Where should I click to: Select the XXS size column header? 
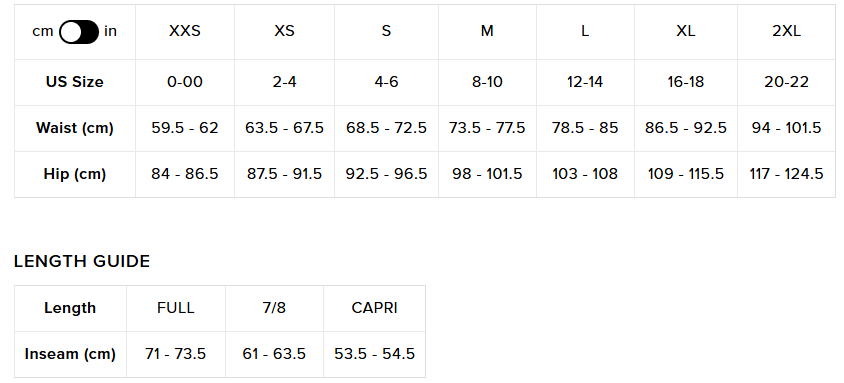185,31
